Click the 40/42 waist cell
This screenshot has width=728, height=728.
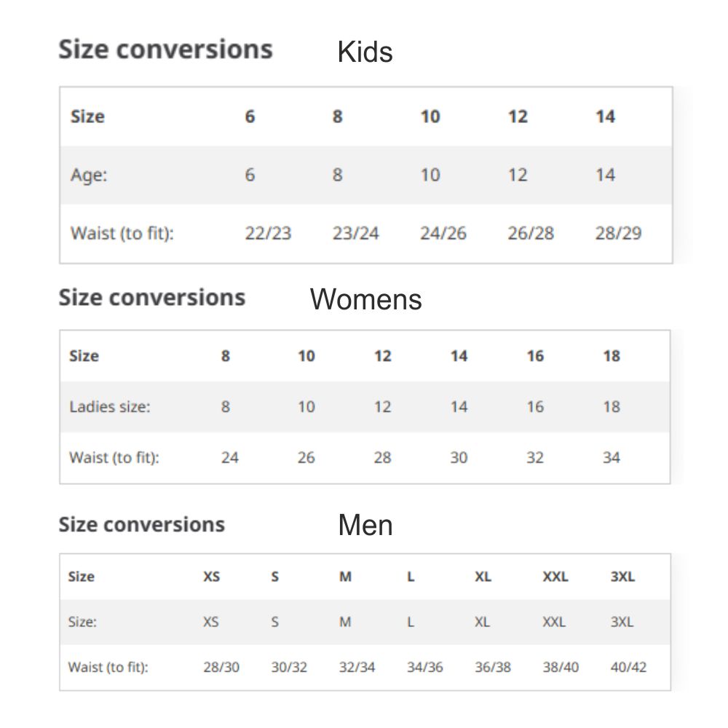point(629,667)
